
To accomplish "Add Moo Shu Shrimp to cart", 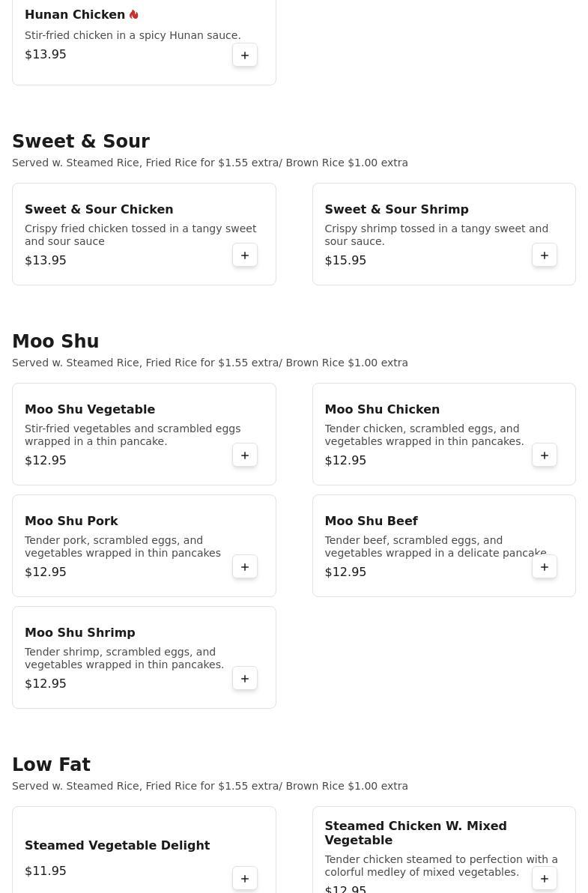I will click(245, 679).
